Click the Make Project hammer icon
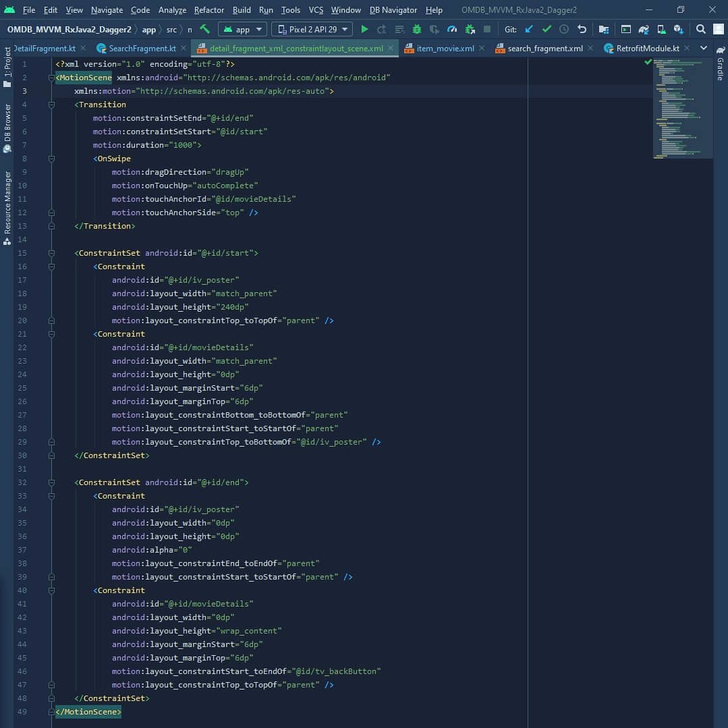The image size is (728, 728). point(204,29)
